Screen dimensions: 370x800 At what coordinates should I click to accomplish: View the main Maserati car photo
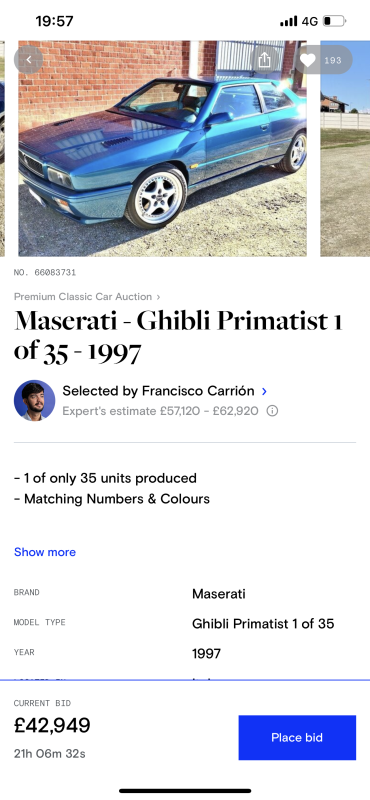coord(162,148)
